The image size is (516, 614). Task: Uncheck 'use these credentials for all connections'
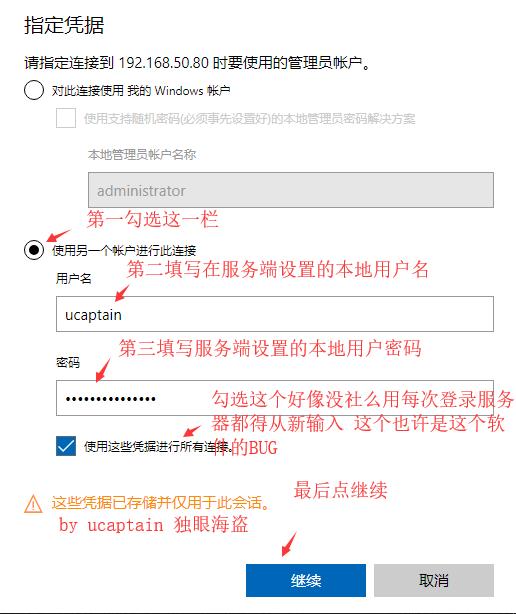(x=66, y=446)
